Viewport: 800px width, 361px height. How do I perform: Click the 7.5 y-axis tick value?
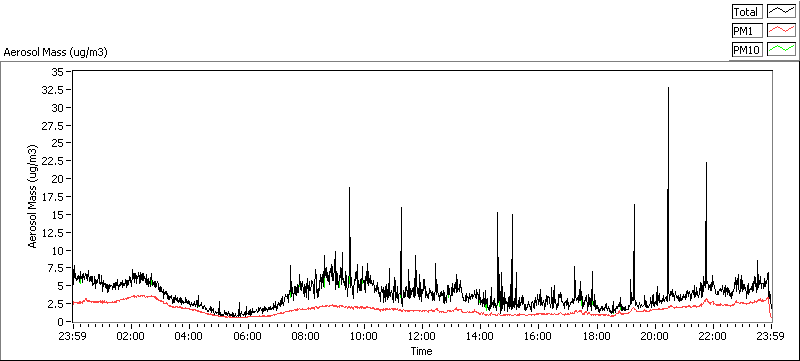(57, 268)
